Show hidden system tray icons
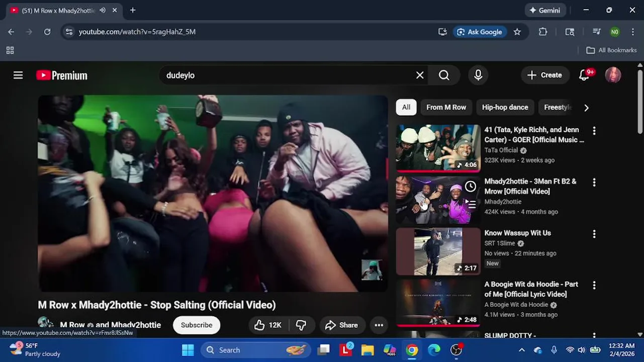 pyautogui.click(x=522, y=350)
